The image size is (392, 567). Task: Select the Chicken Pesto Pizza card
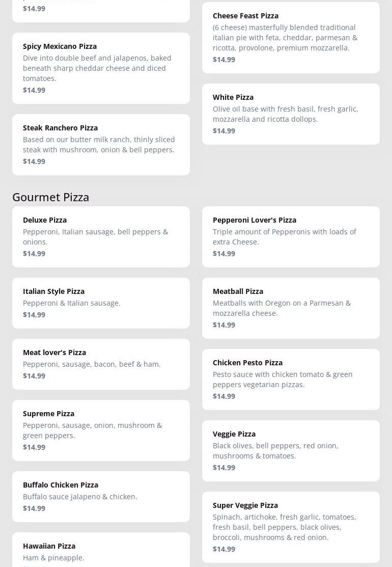[x=291, y=379]
